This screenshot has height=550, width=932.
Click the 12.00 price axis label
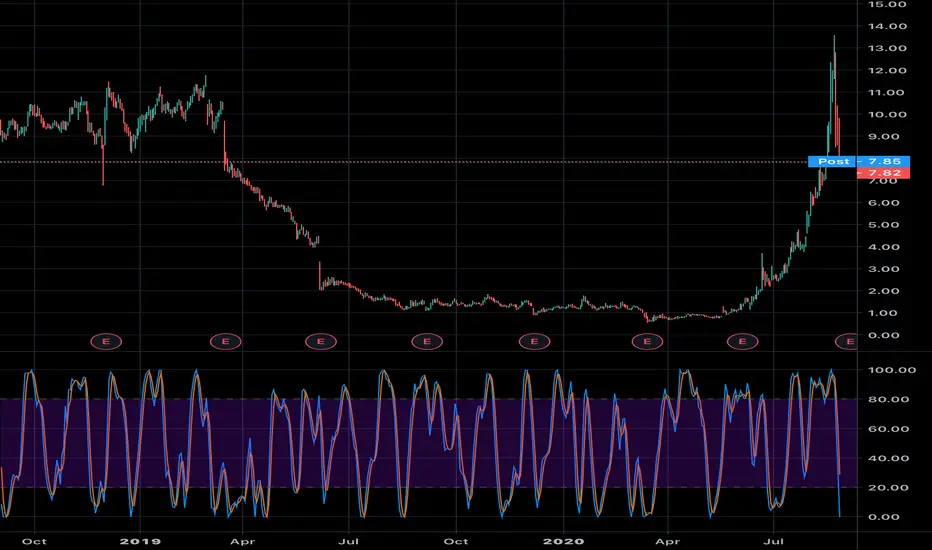pyautogui.click(x=887, y=70)
